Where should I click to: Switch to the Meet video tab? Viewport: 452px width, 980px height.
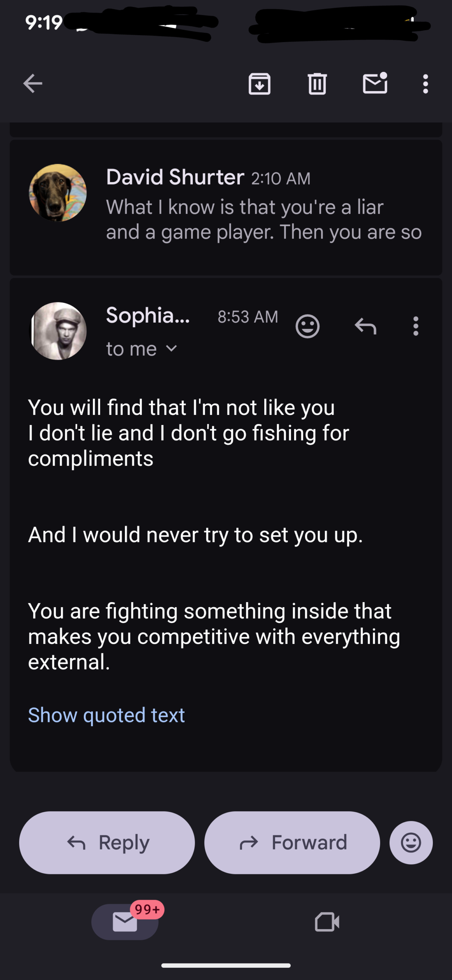coord(327,921)
